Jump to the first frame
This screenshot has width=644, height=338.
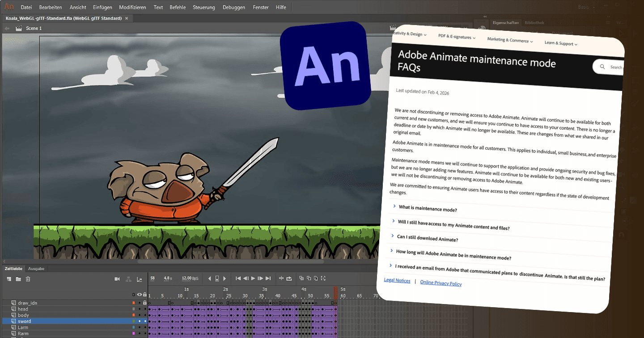[x=238, y=279]
